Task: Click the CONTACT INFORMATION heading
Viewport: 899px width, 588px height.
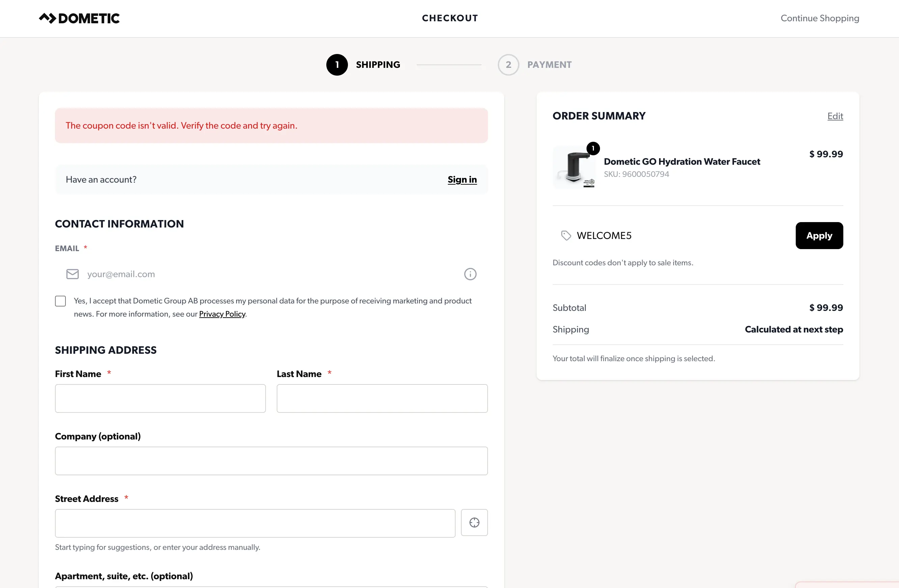Action: pos(119,224)
